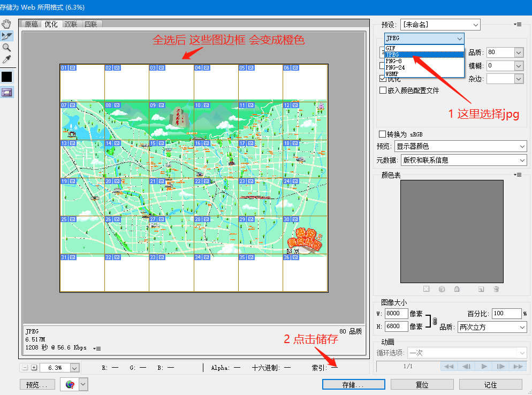The image size is (532, 395).
Task: Jump to the last animation frame
Action: point(518,366)
